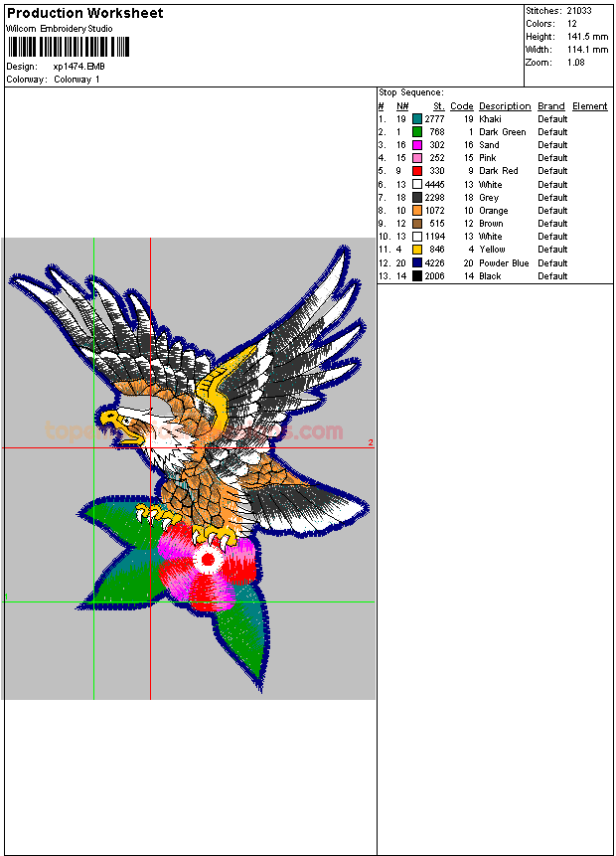Select the Grey row description text

(489, 198)
